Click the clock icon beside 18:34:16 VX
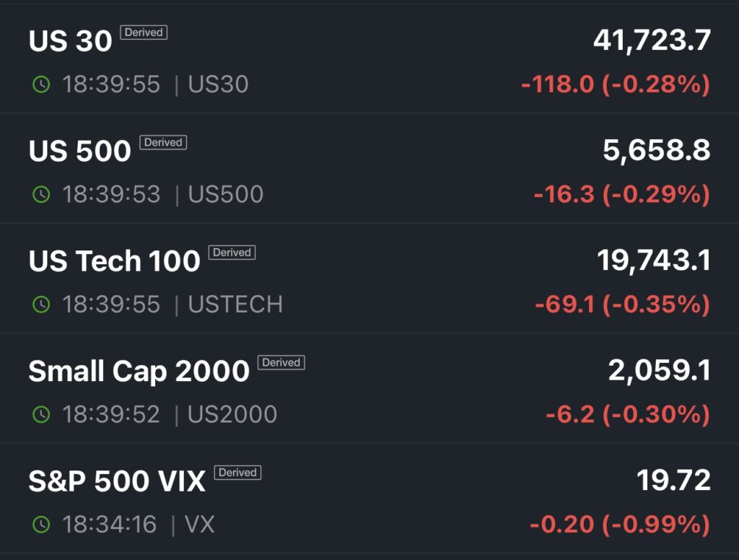Screen dimensions: 739x560 pos(41,524)
